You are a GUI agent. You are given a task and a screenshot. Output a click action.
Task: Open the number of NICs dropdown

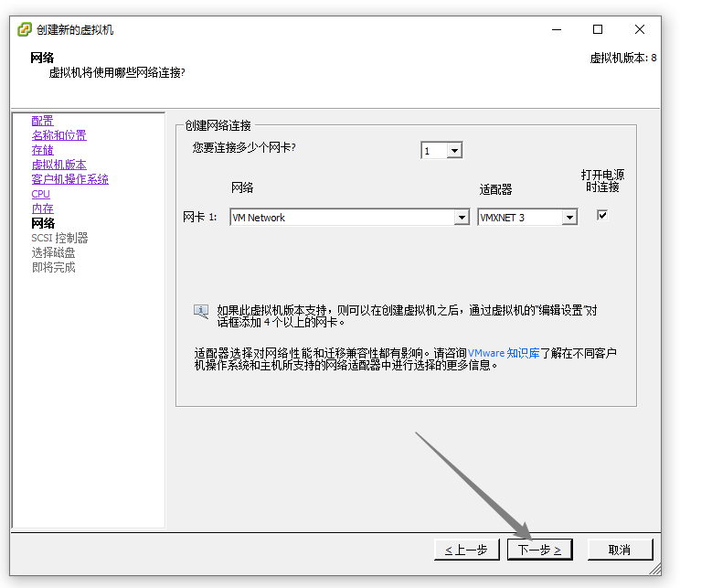[x=454, y=150]
